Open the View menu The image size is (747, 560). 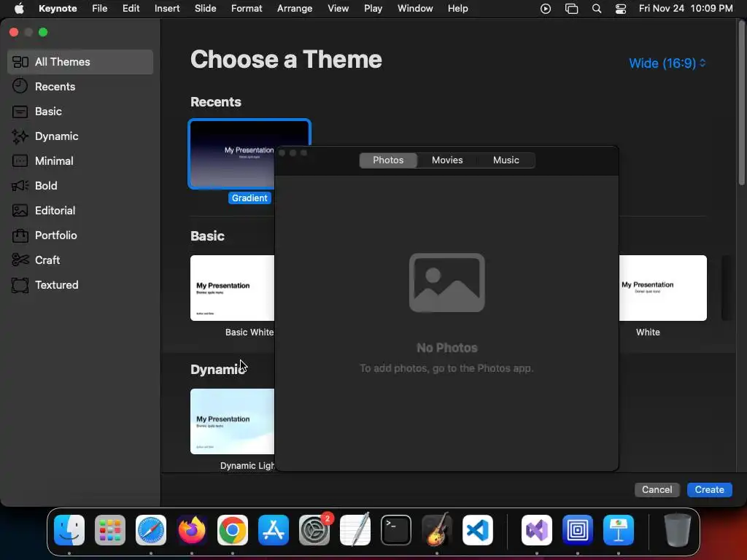(x=338, y=9)
